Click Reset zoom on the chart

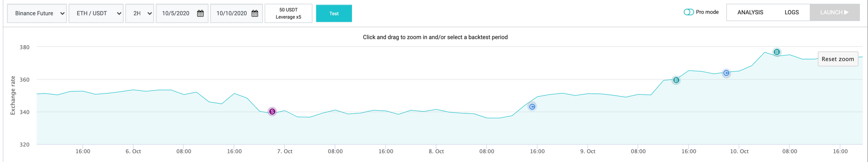[x=838, y=59]
